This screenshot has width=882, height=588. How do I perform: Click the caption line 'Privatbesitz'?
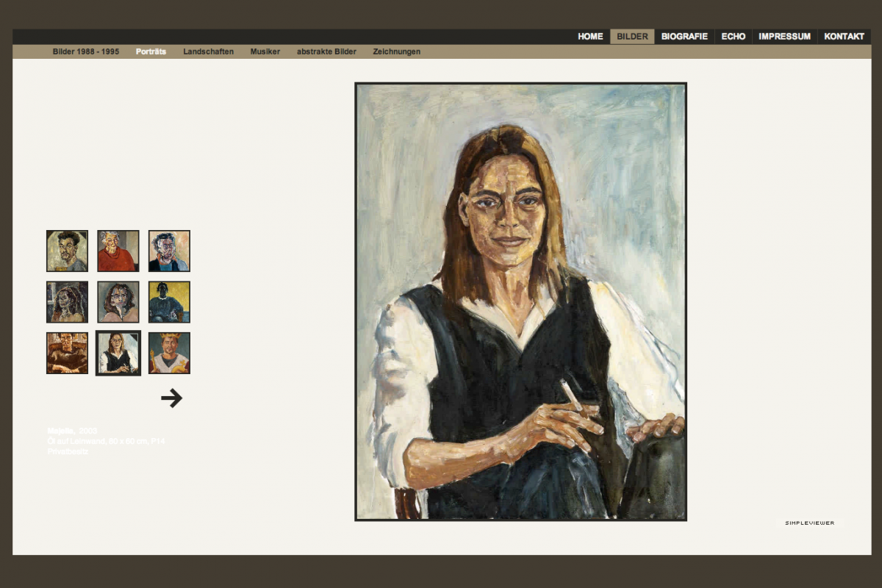point(68,451)
